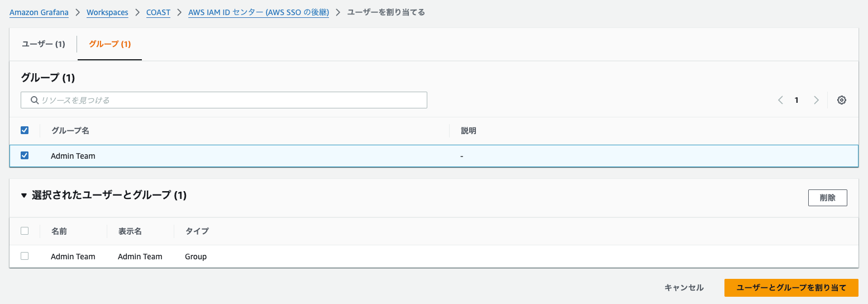This screenshot has height=304, width=868.
Task: Open Amazon Grafana breadcrumb link
Action: (x=39, y=12)
